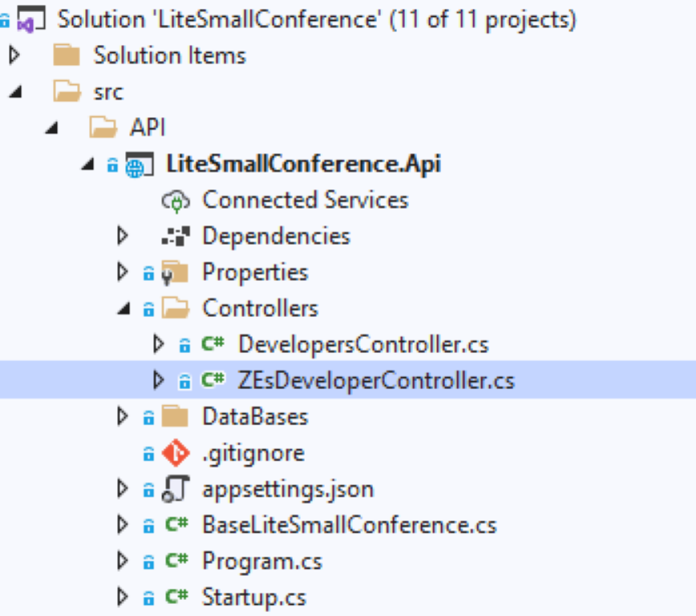This screenshot has height=616, width=696.
Task: Click C# icon of DevelopersController.cs
Action: point(212,344)
